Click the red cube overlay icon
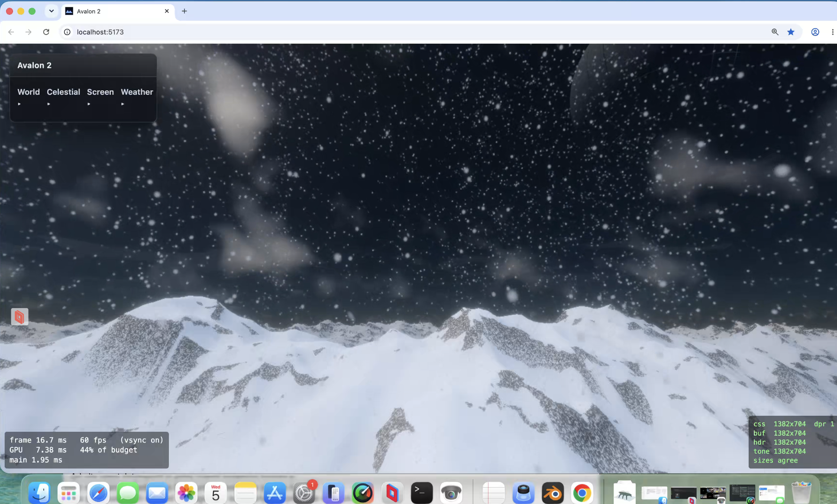 click(x=19, y=317)
